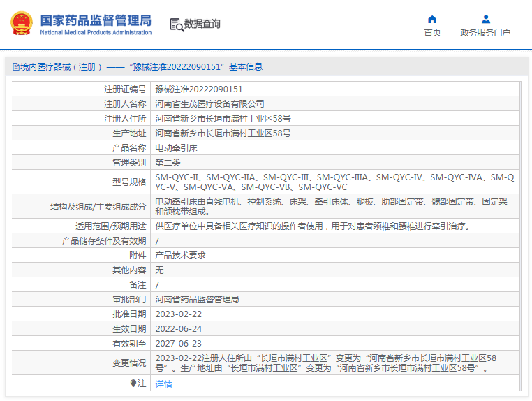Click the government service portal person icon
The height and width of the screenshot is (401, 532).
[x=485, y=19]
